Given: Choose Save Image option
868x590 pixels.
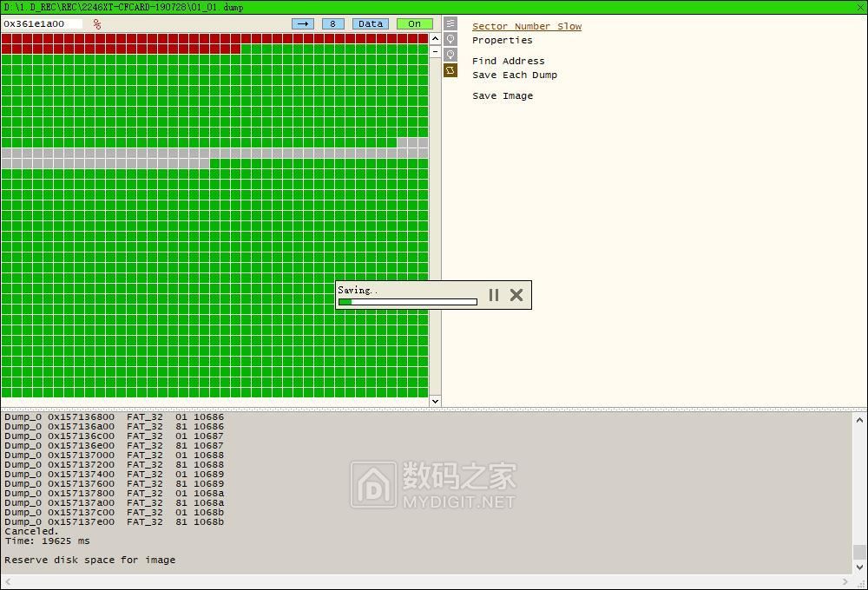Looking at the screenshot, I should pyautogui.click(x=502, y=95).
